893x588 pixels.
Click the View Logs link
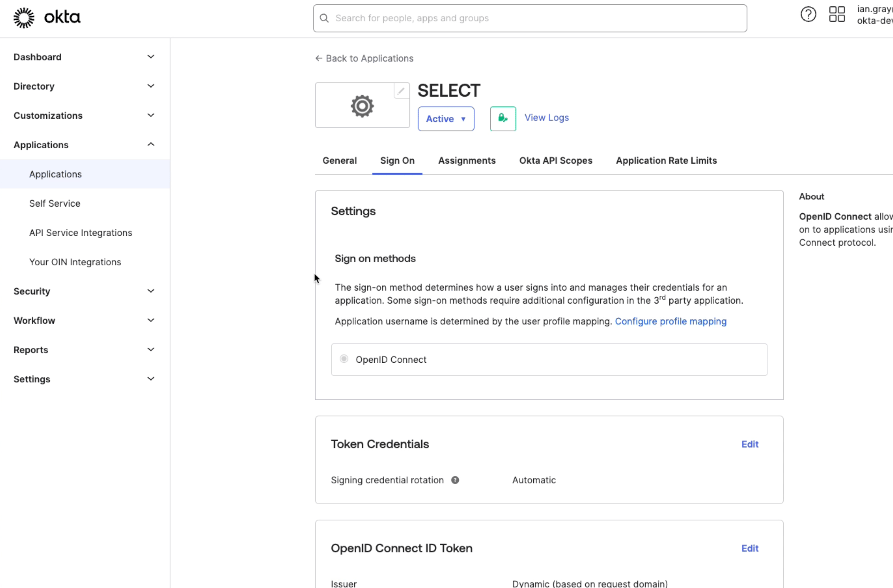pyautogui.click(x=546, y=117)
